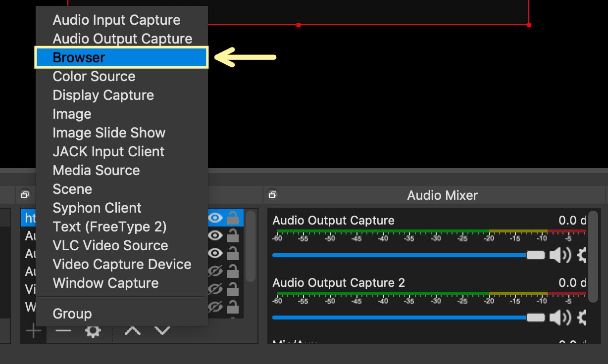Open Audio Output Capture's advanced settings gear icon
Image resolution: width=608 pixels, height=364 pixels.
pos(581,255)
